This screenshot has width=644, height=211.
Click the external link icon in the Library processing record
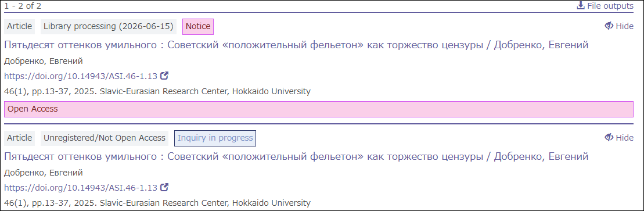[164, 76]
